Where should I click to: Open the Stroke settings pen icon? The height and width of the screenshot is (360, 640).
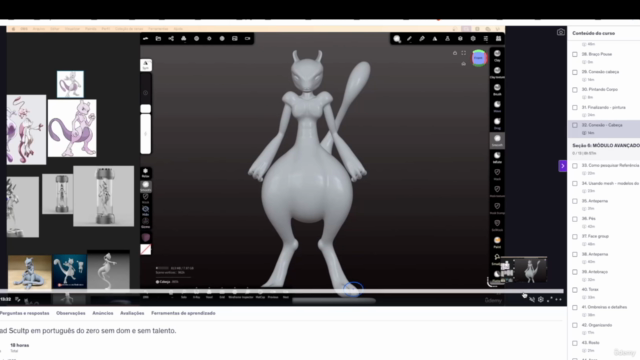[409, 39]
